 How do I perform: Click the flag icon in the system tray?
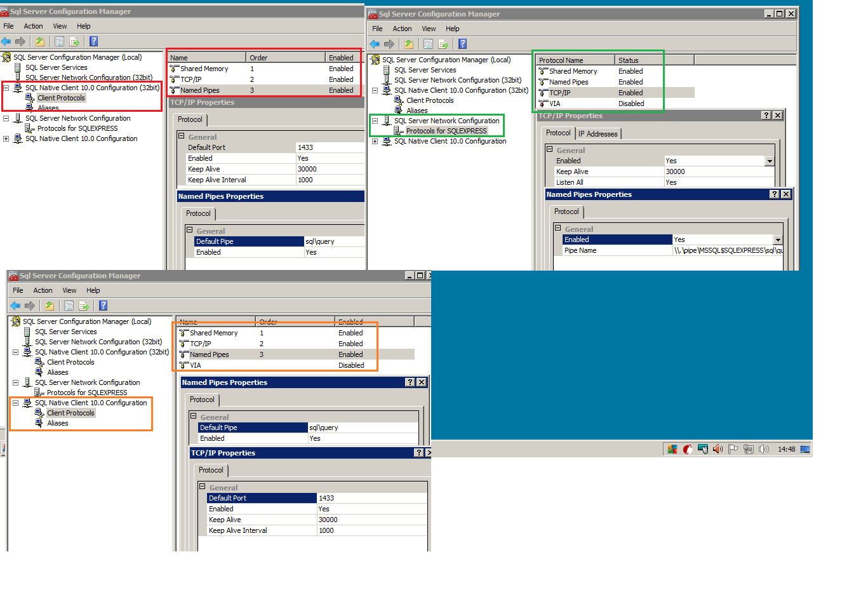pyautogui.click(x=733, y=449)
